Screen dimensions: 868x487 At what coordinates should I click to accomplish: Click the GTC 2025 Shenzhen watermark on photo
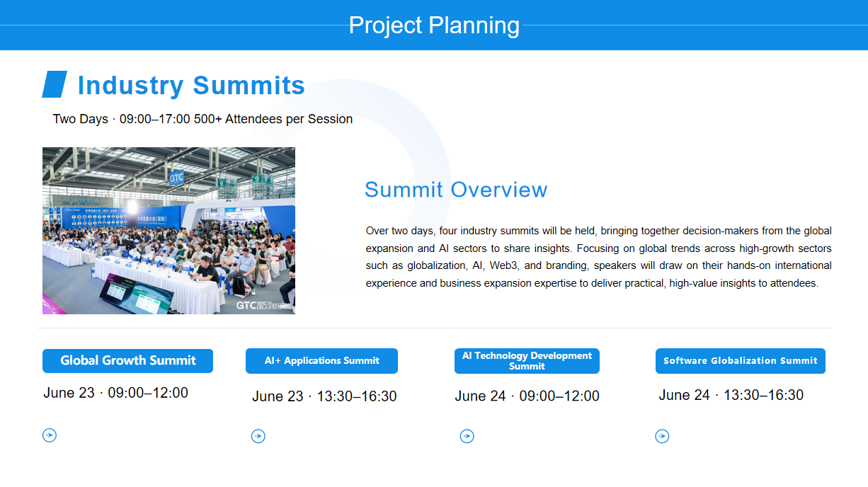tap(263, 305)
